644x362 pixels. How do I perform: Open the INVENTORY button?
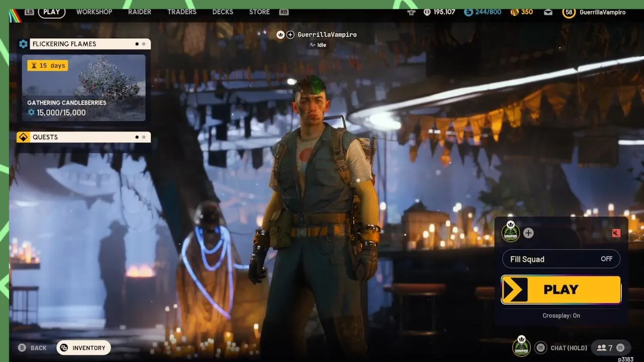pos(84,347)
